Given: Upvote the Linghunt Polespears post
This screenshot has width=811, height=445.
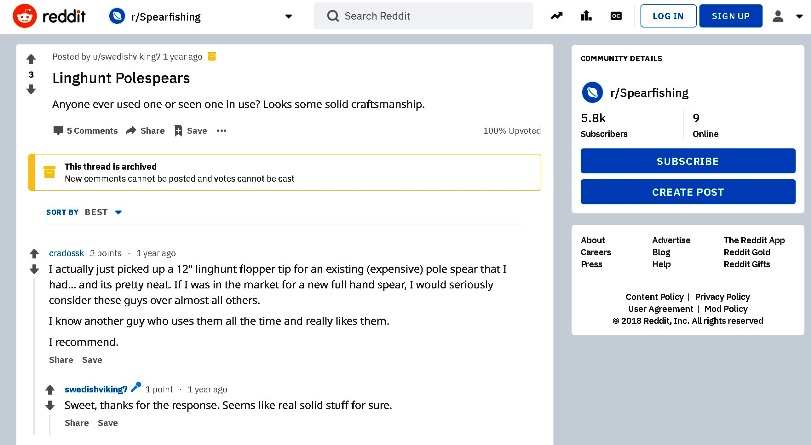Looking at the screenshot, I should (x=31, y=59).
